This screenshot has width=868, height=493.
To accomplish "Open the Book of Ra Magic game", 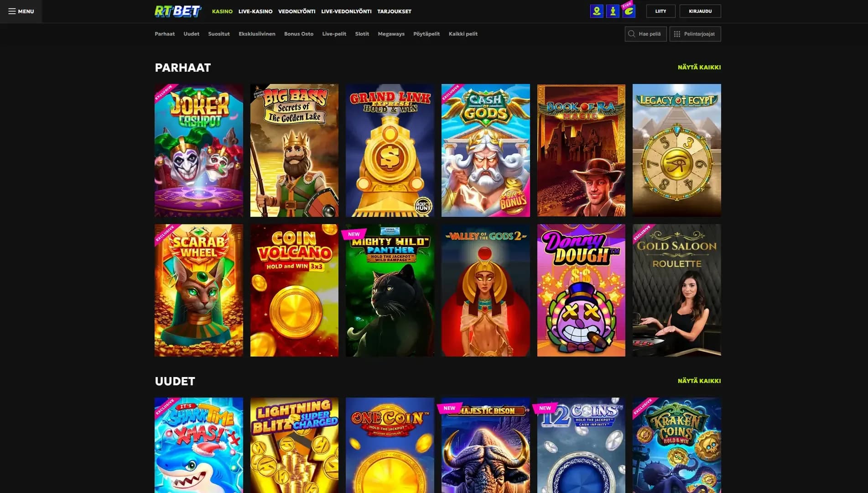I will pos(581,150).
